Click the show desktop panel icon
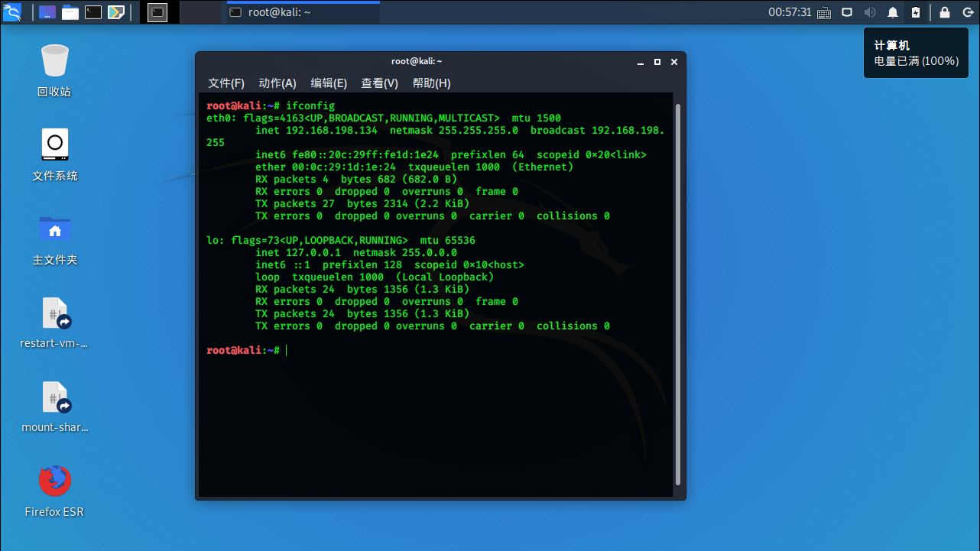The width and height of the screenshot is (980, 551). click(x=47, y=12)
